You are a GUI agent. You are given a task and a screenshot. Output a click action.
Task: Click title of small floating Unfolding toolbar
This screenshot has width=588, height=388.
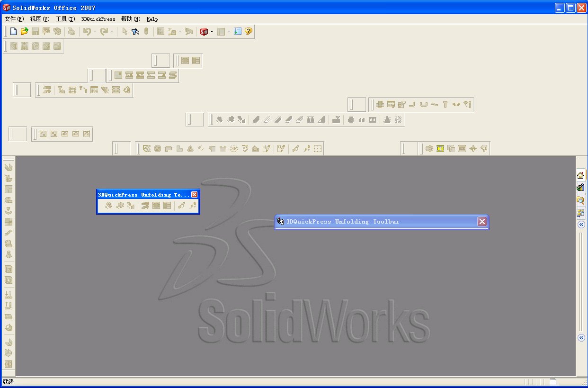coord(143,195)
